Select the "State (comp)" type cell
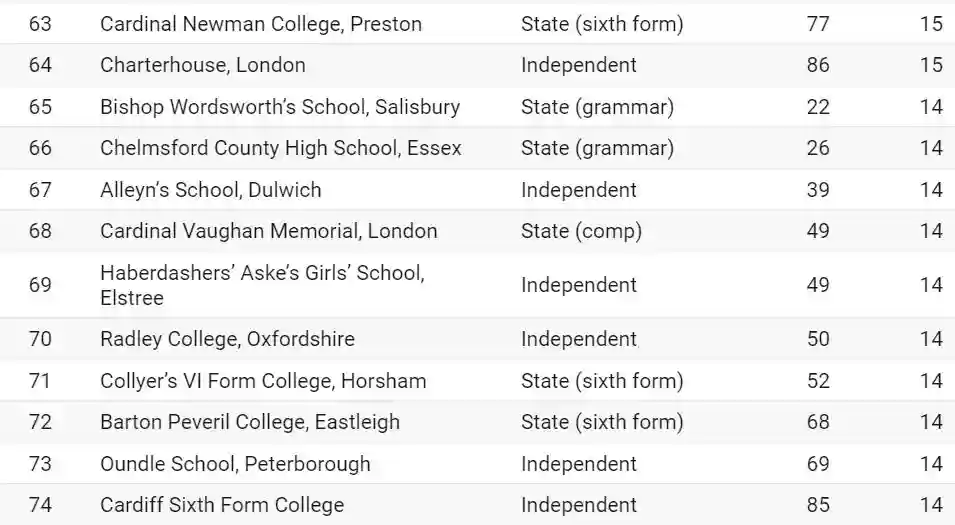The image size is (955, 525). click(581, 231)
